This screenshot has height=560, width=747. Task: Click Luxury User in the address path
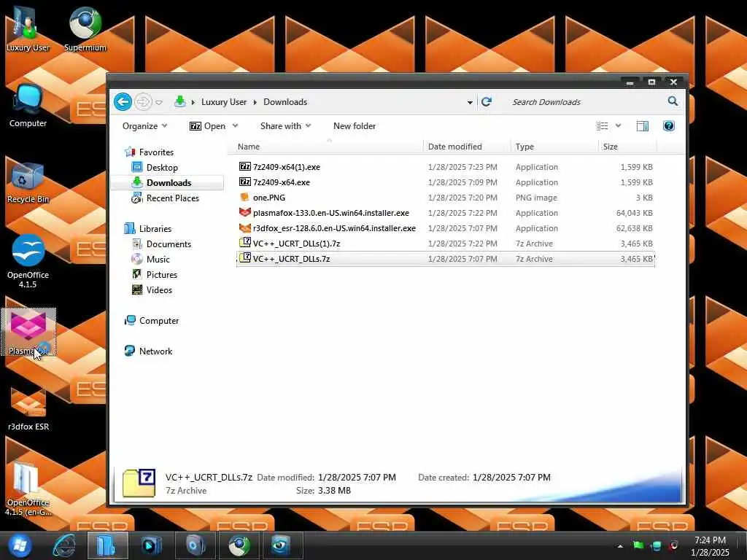point(224,102)
